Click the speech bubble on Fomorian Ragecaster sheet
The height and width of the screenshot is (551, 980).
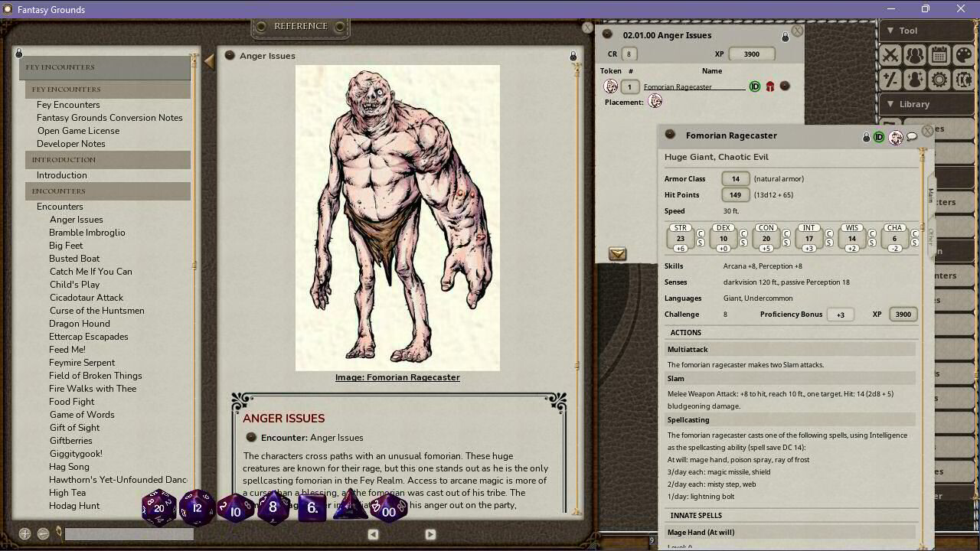[913, 135]
